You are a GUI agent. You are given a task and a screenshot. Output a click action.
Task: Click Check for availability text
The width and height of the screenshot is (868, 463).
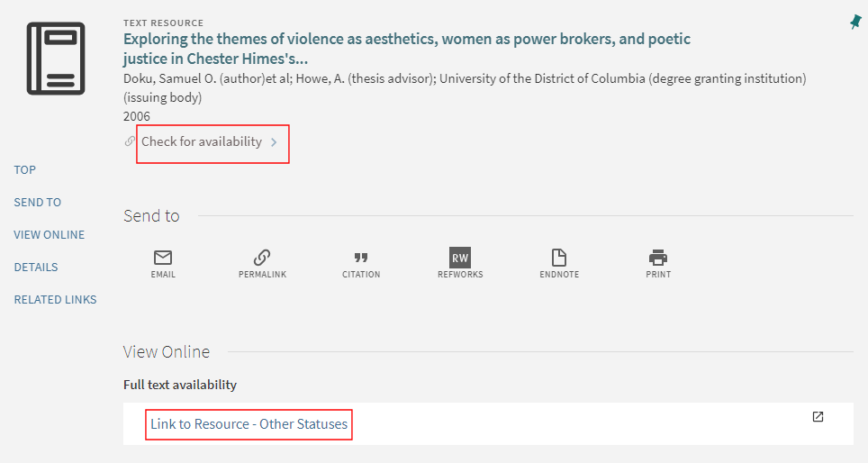pos(202,142)
